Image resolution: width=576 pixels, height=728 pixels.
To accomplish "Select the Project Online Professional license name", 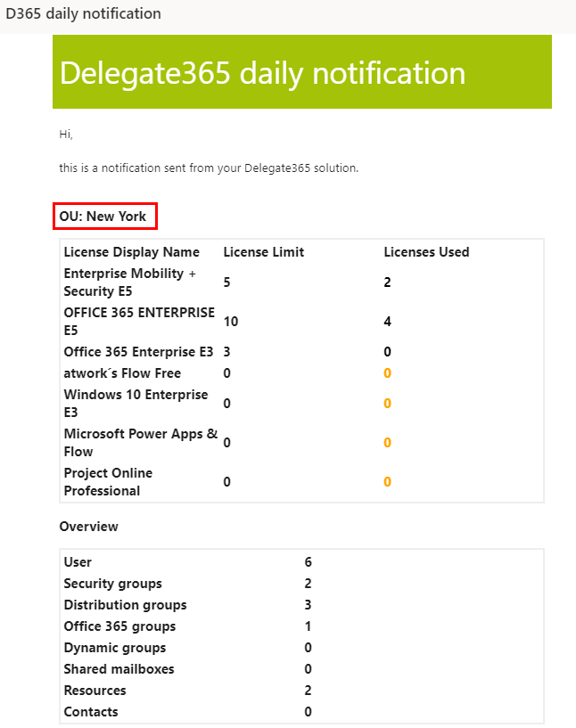I will click(x=108, y=482).
